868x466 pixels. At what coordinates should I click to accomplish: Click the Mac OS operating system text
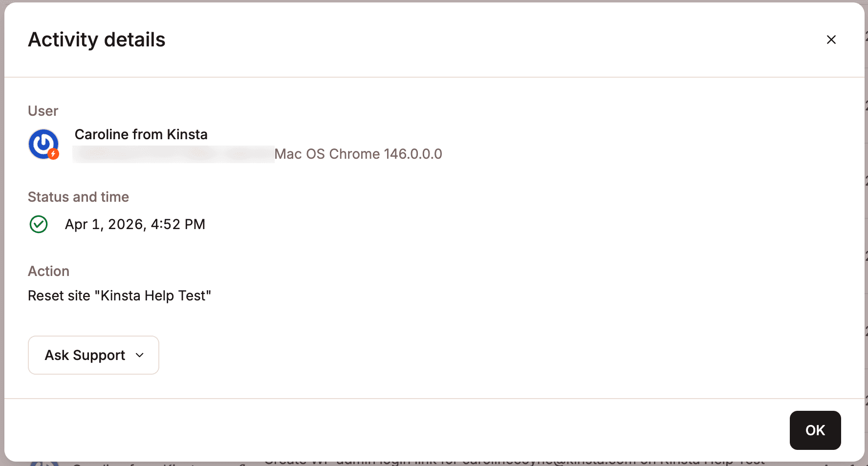(300, 154)
